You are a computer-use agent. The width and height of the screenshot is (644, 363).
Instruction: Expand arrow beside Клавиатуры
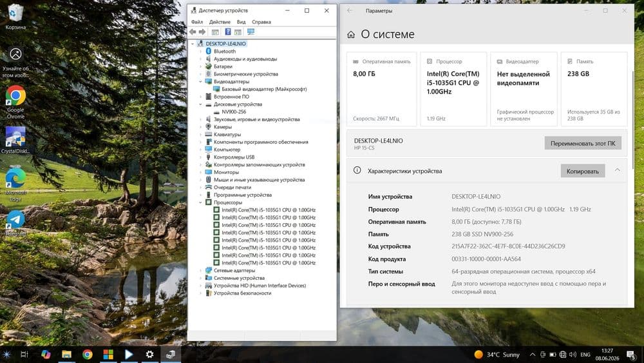200,134
